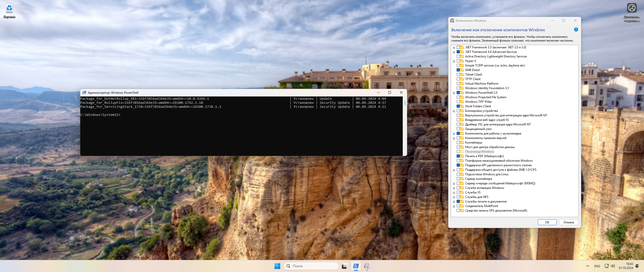Click the Поиск taskbar search field
The width and height of the screenshot is (644, 272).
point(311,266)
